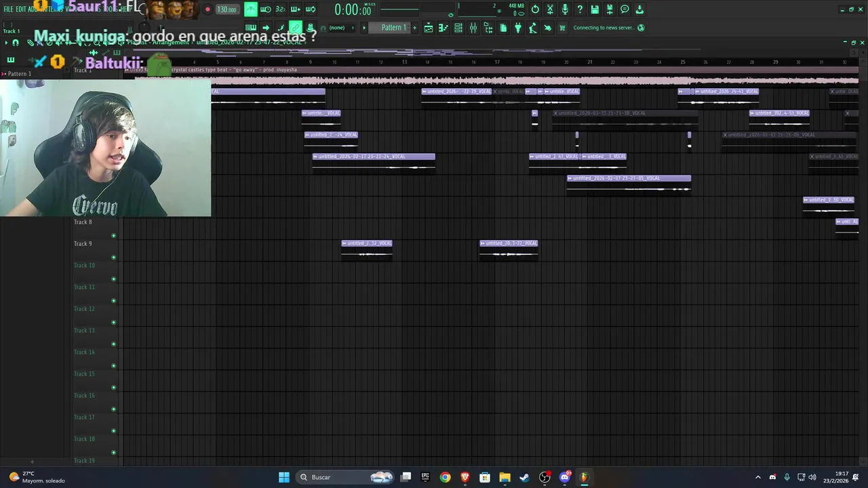Select the 'go away' beat audio clip
This screenshot has height=488, width=868.
tap(491, 76)
